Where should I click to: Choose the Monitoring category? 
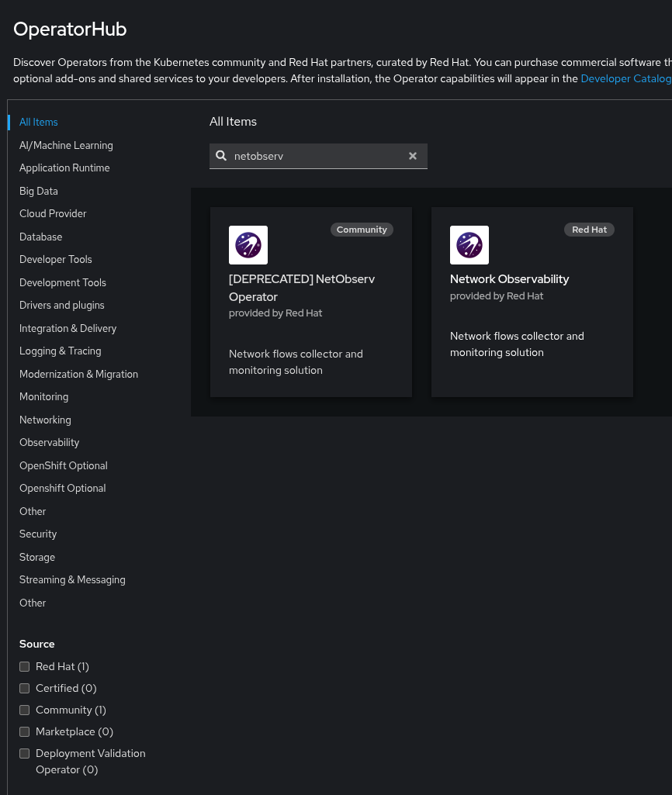[43, 397]
